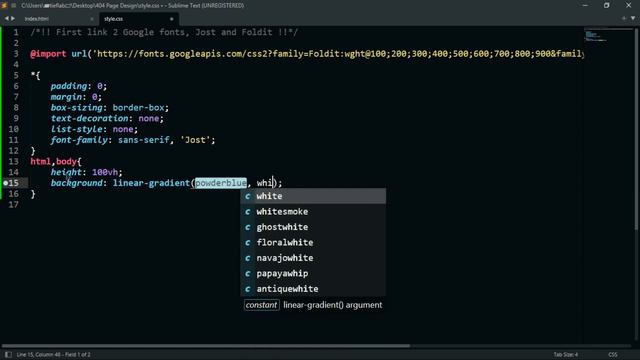Select the style.css tab

(x=113, y=19)
